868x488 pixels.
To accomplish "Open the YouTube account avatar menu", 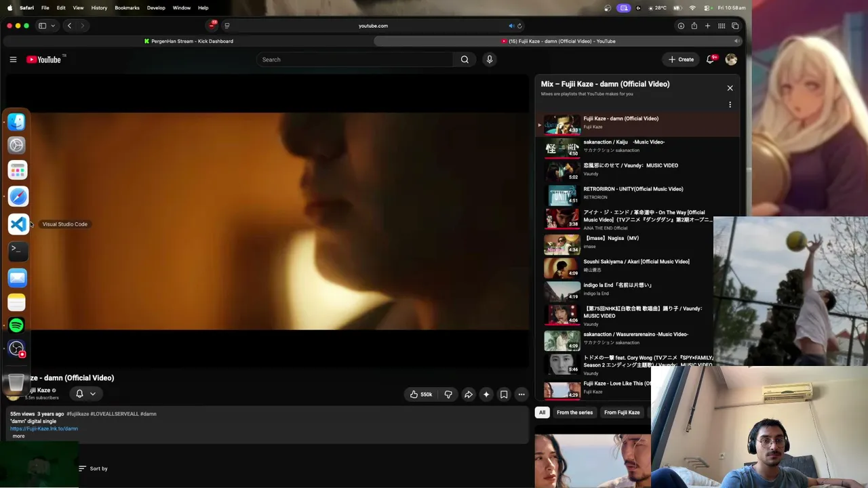I will (731, 60).
